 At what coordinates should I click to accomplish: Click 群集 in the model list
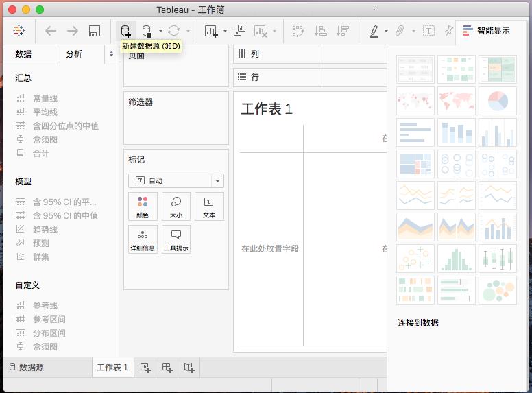tap(41, 257)
